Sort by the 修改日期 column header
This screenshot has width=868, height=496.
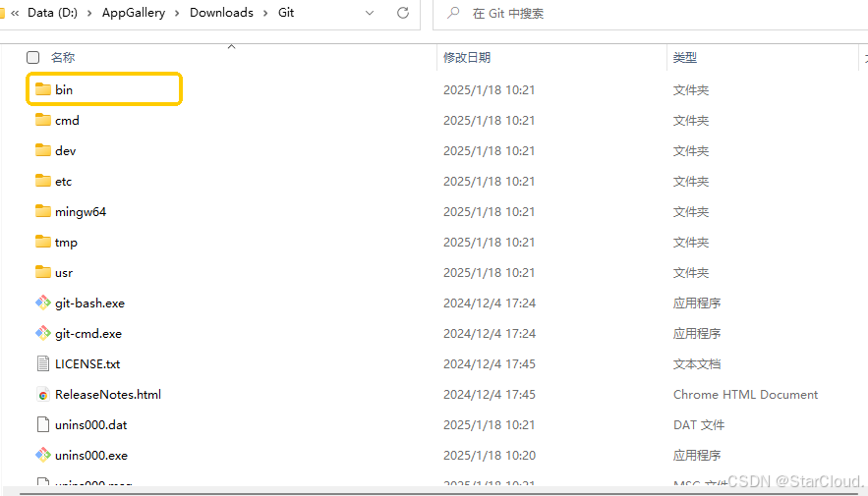(x=467, y=58)
